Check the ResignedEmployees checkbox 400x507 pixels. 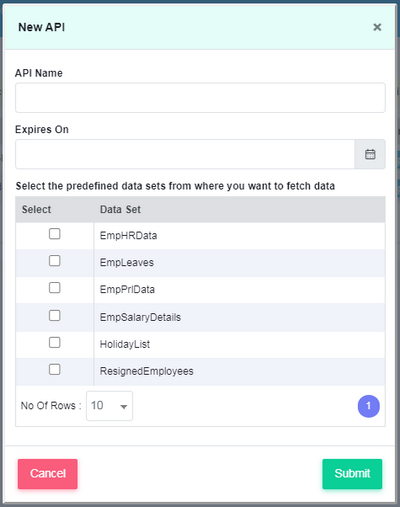55,369
